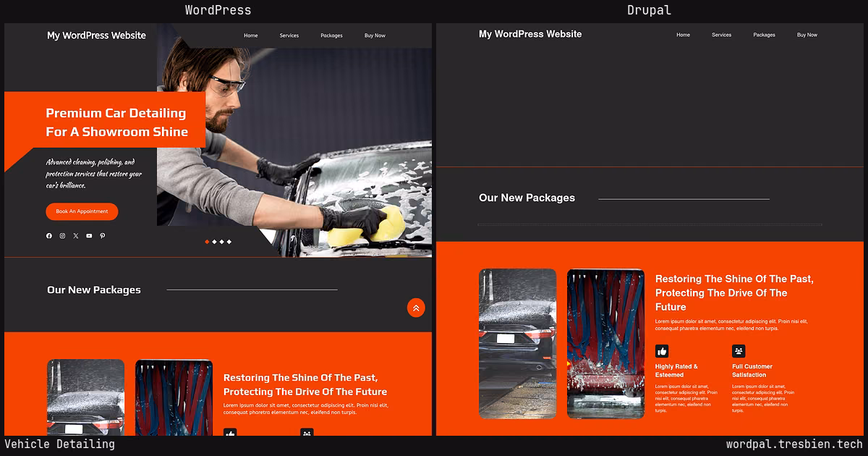Screen dimensions: 868x456
Task: Click car wash brushes photo in WordPress pane
Action: point(174,397)
